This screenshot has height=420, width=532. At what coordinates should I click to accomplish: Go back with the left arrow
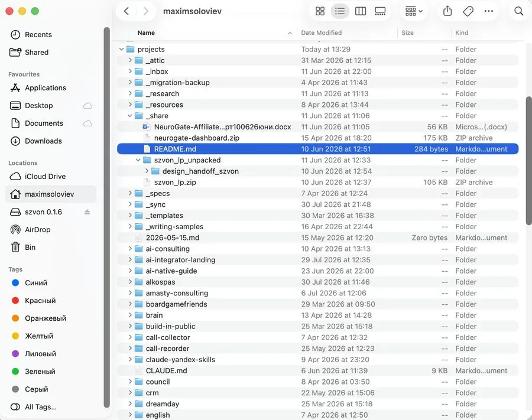click(x=126, y=11)
